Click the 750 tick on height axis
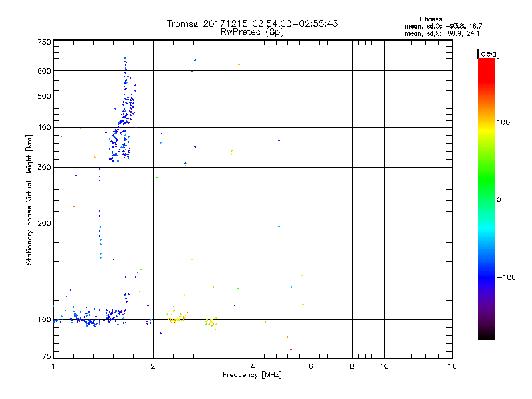 (x=44, y=42)
